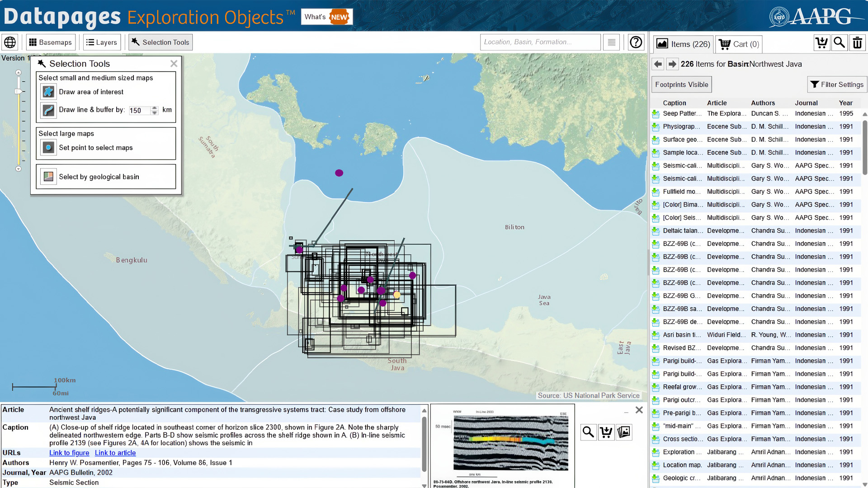868x488 pixels.
Task: Sort list by Year column header
Action: pyautogui.click(x=846, y=103)
